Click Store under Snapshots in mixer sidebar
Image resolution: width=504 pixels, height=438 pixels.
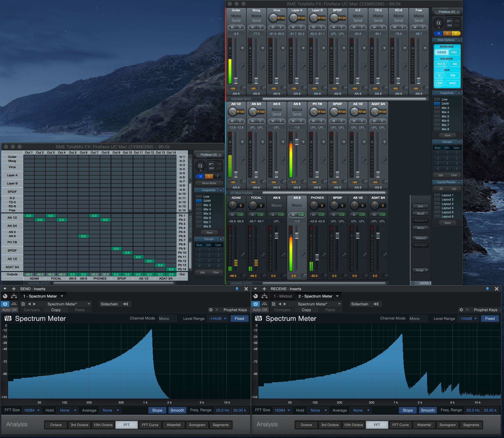(447, 135)
